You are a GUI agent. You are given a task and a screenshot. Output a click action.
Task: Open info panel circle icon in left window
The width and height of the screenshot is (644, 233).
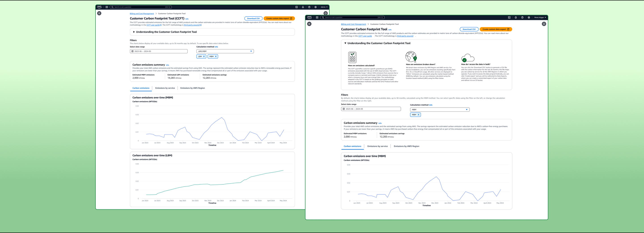point(326,13)
